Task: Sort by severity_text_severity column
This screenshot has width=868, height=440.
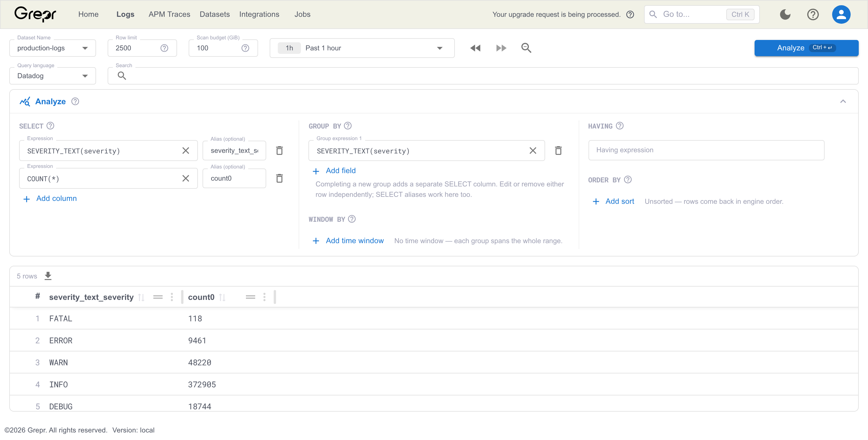Action: point(141,297)
